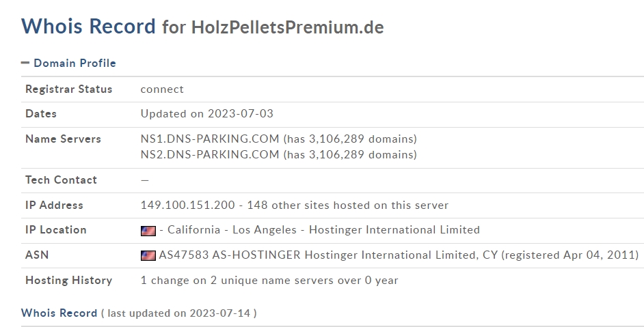Viewport: 644px width, 327px height.
Task: Click the US flag in ASN row
Action: click(x=148, y=255)
